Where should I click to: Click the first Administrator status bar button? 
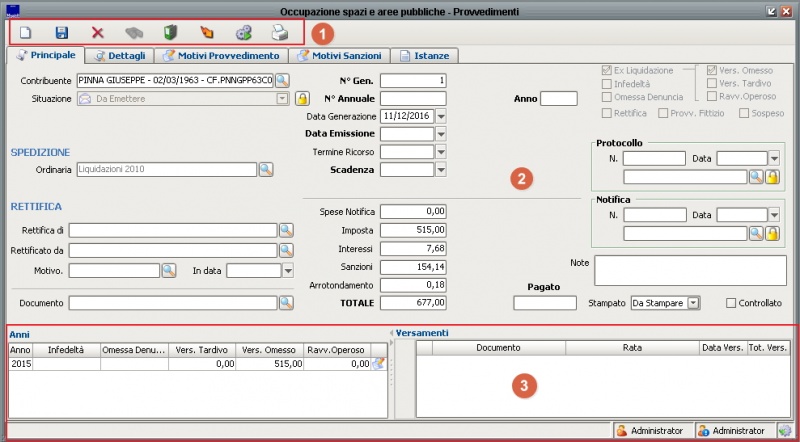(x=652, y=430)
